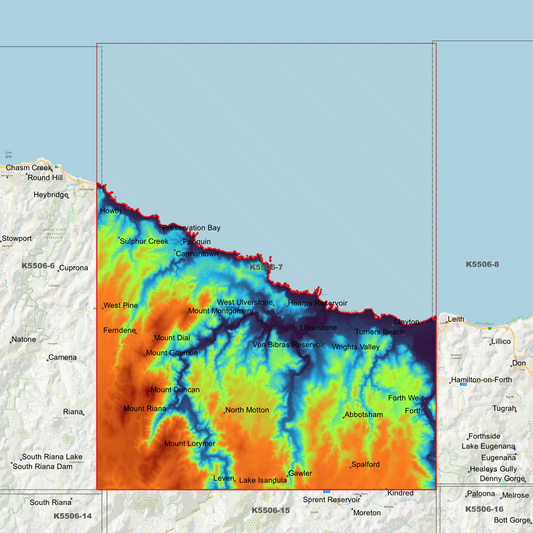Select the Forthside label
This screenshot has height=533, width=533.
tap(484, 436)
